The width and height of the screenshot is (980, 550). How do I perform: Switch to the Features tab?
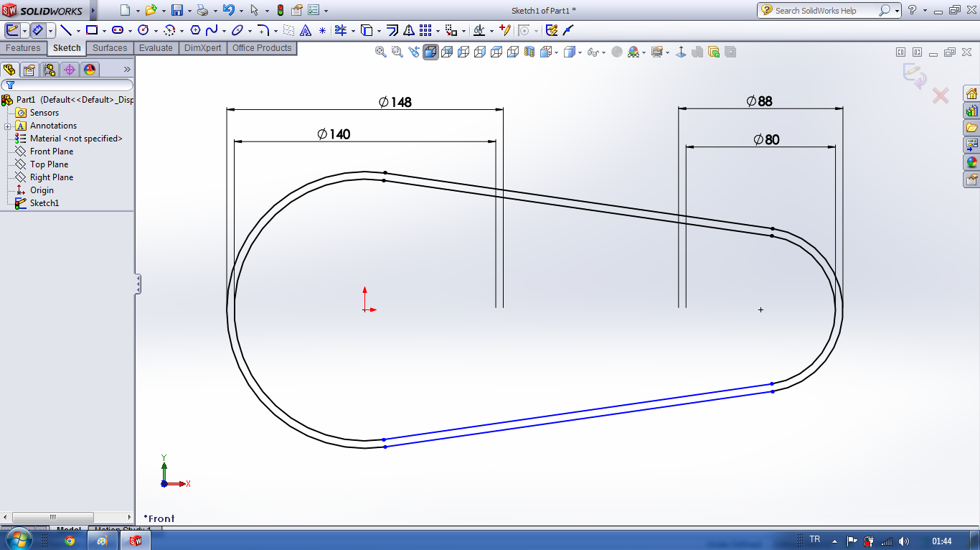(23, 48)
